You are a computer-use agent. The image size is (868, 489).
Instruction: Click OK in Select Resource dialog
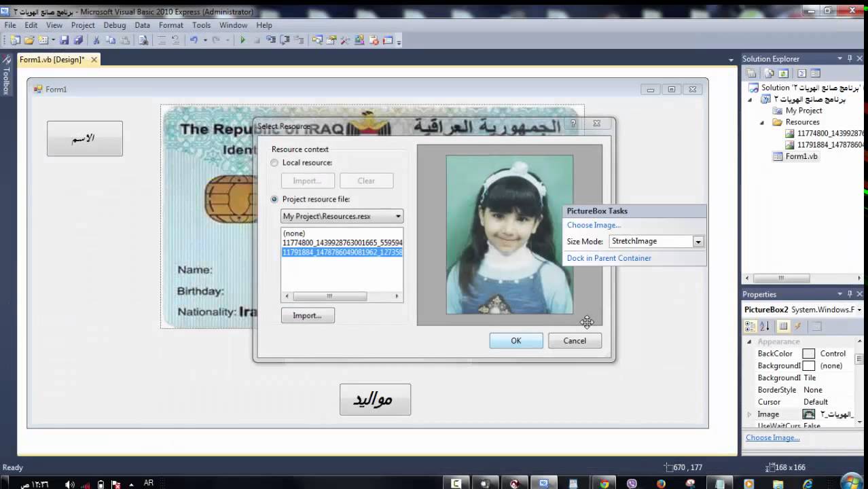click(x=516, y=341)
